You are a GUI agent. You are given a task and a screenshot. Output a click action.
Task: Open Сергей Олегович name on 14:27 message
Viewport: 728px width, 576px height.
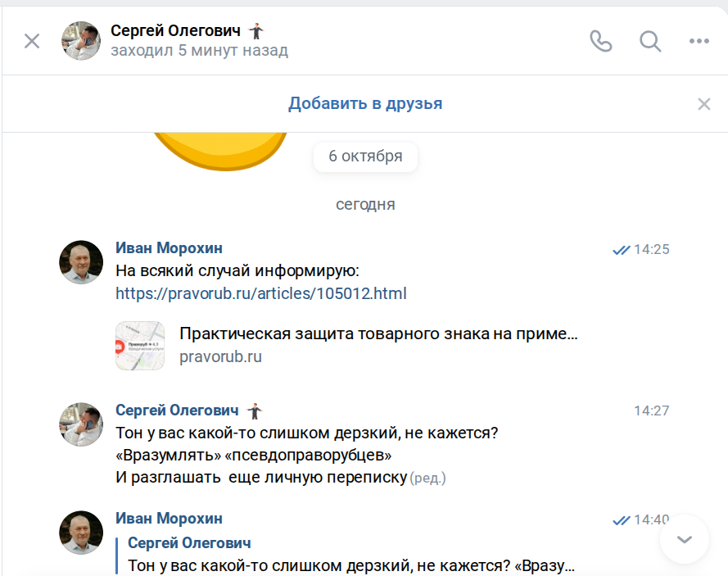(177, 410)
